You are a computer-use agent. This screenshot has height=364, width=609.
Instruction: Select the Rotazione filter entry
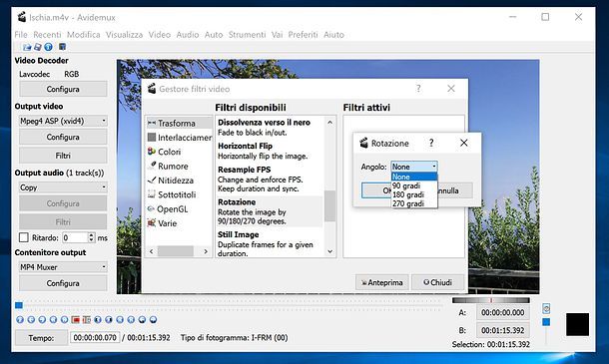point(270,211)
